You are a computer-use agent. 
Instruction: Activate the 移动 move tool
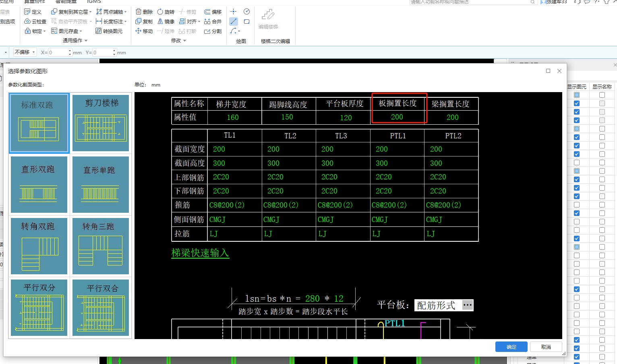(x=144, y=31)
